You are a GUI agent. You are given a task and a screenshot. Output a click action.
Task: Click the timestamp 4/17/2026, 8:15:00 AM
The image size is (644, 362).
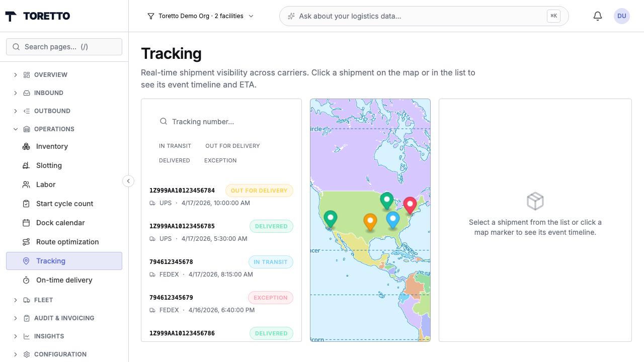coord(221,275)
